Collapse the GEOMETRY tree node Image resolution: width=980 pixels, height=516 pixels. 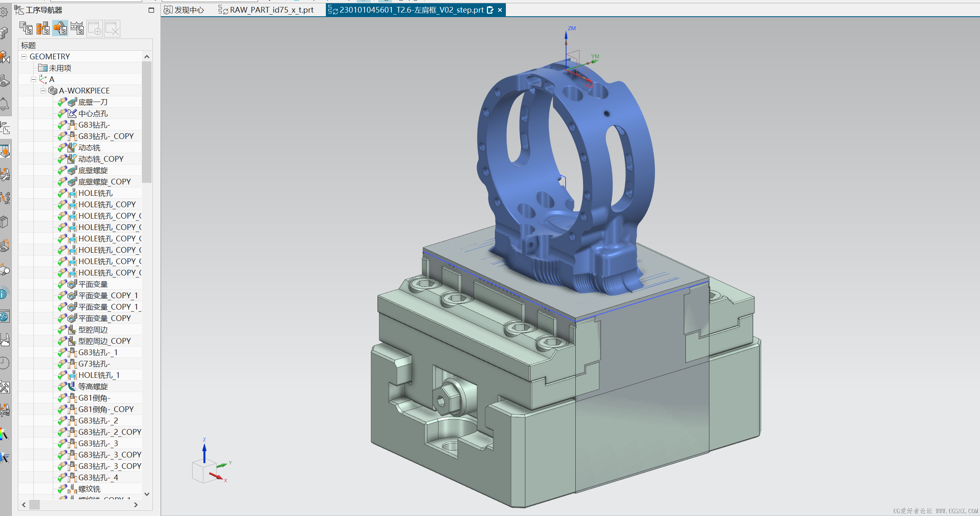[x=24, y=56]
